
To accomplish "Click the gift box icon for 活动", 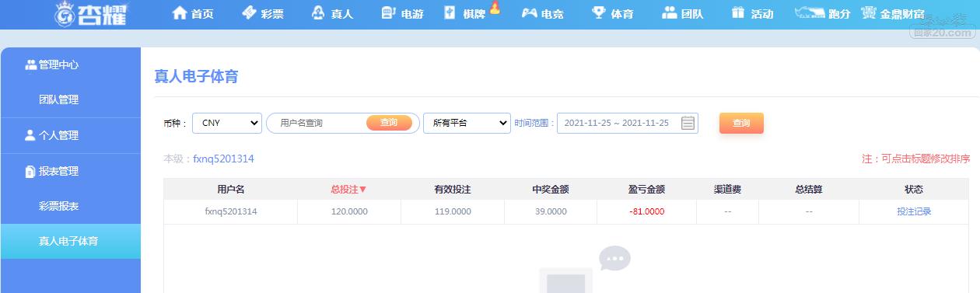I will click(738, 12).
